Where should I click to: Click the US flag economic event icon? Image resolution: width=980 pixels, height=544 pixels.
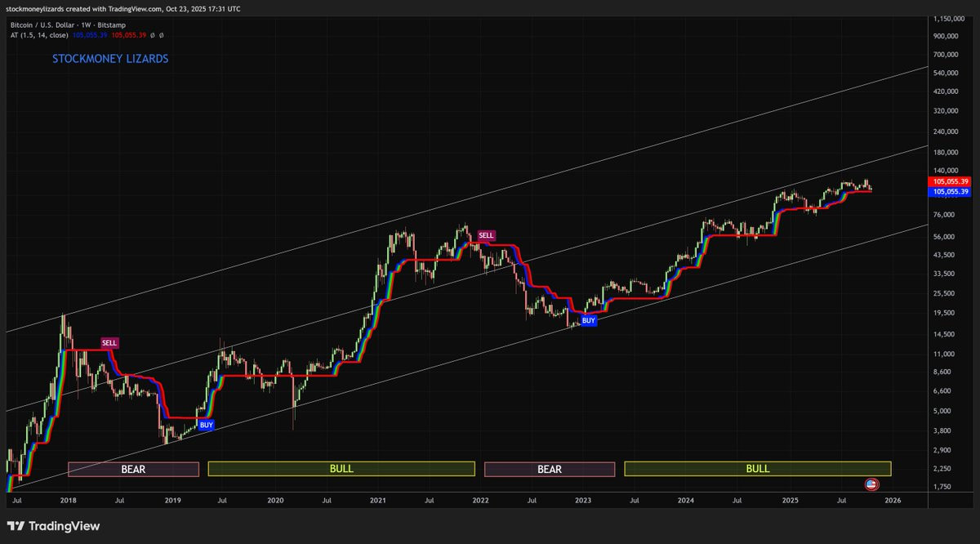pyautogui.click(x=871, y=484)
